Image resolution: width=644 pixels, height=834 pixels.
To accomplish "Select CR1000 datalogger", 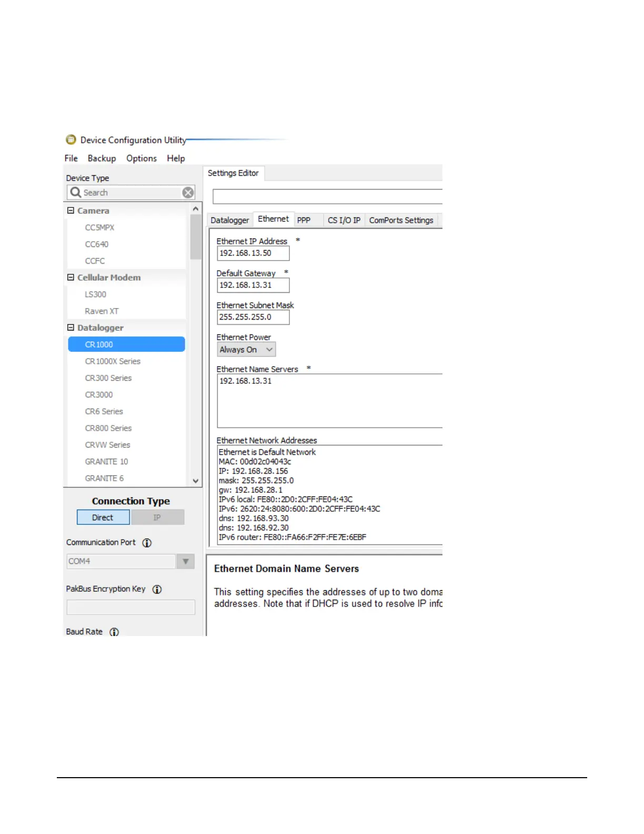I will coord(126,344).
